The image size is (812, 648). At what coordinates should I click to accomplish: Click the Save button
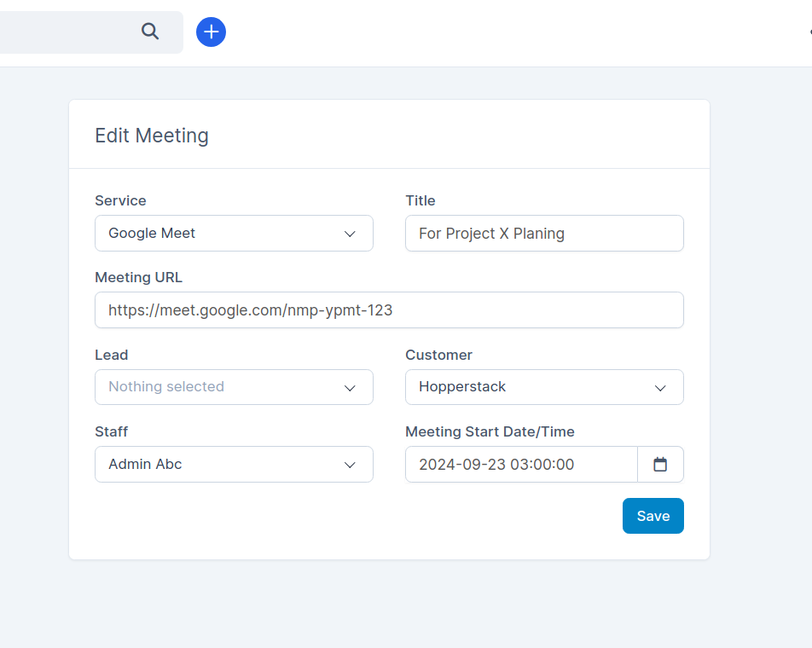(652, 516)
